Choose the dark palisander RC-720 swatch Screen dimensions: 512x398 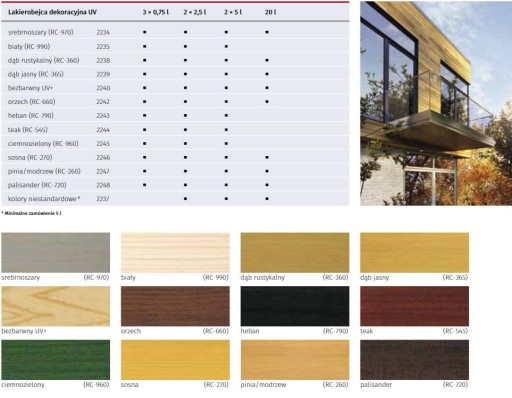[414, 360]
